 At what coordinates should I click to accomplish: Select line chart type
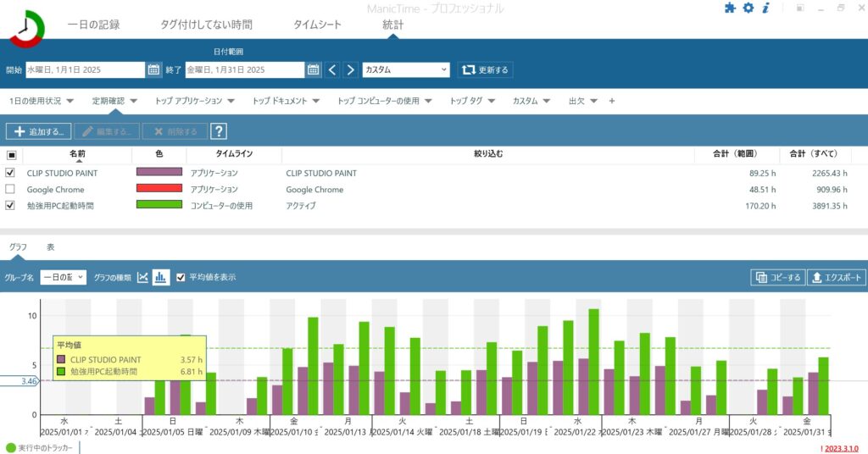click(142, 277)
